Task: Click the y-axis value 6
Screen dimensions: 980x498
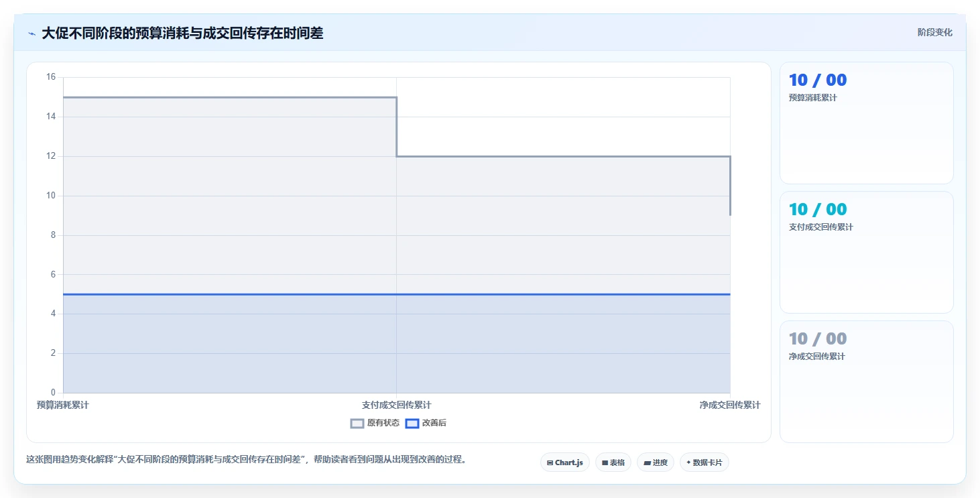Action: click(54, 275)
